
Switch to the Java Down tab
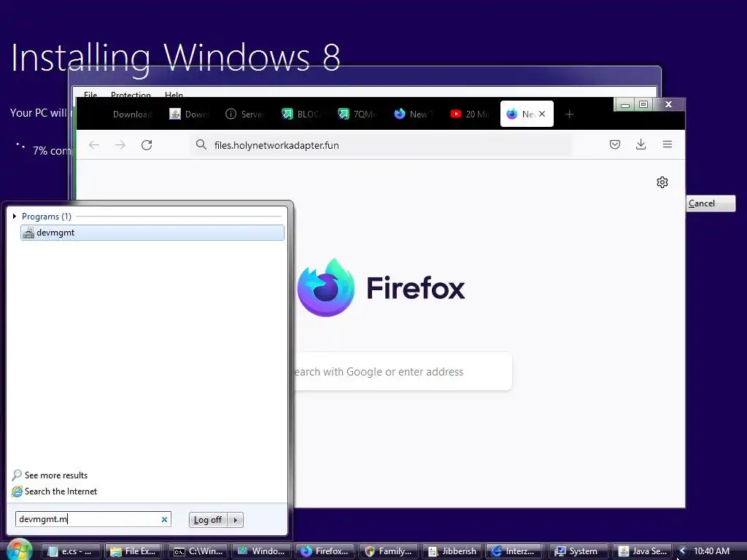(x=189, y=114)
